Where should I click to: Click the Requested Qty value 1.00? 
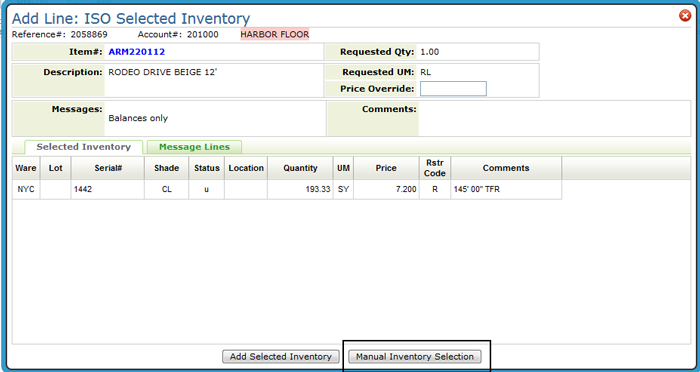tap(429, 52)
